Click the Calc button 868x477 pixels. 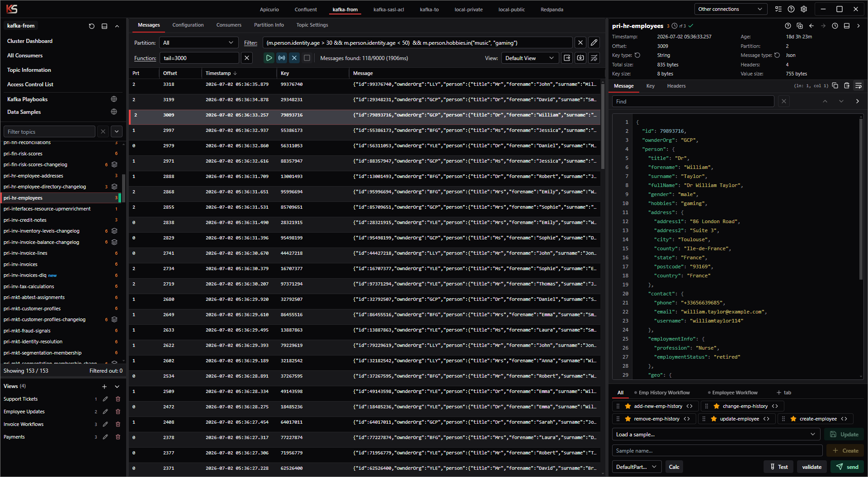coord(674,467)
